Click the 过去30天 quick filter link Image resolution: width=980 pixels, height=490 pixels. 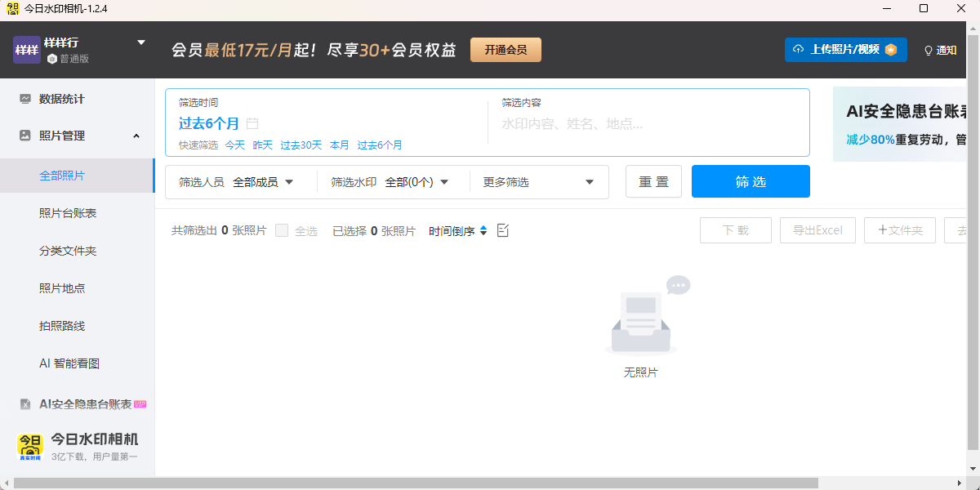click(301, 145)
